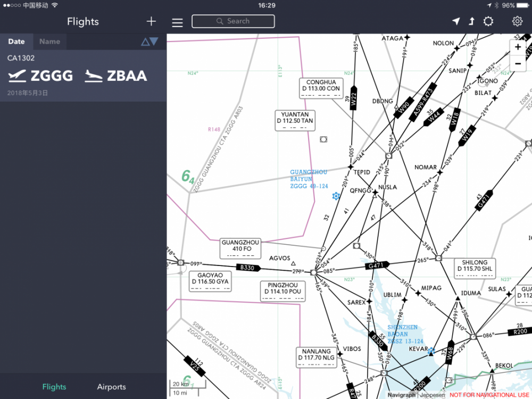Tap the UBLIM waypoint star
Image resolution: width=532 pixels, height=399 pixels.
[404, 300]
